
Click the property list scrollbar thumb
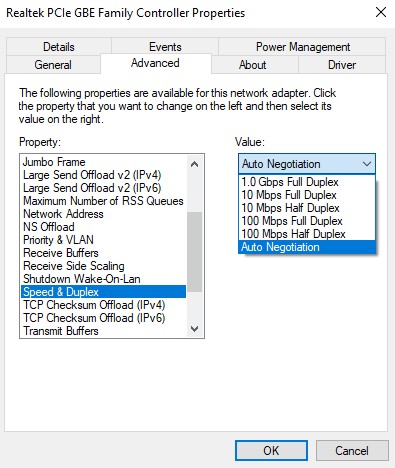point(194,252)
